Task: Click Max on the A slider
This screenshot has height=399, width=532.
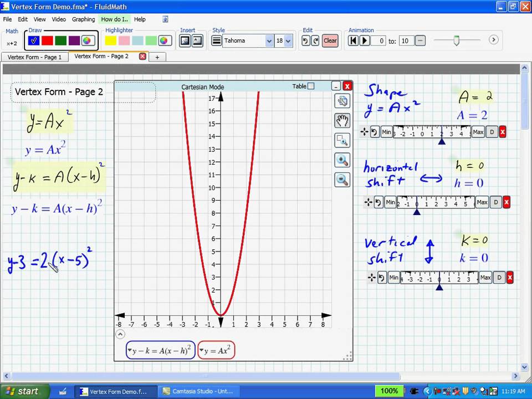Action: pyautogui.click(x=478, y=132)
